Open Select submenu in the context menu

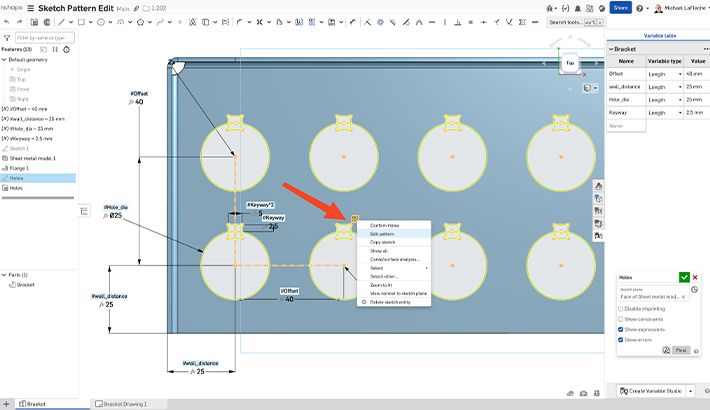(x=394, y=268)
